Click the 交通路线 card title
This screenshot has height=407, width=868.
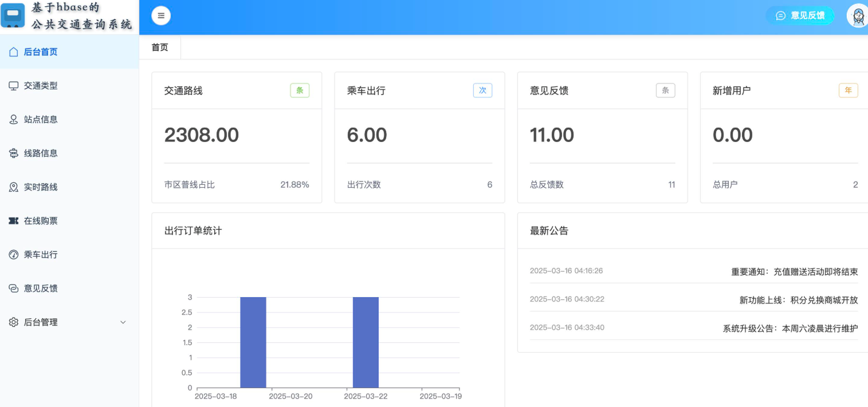[183, 90]
